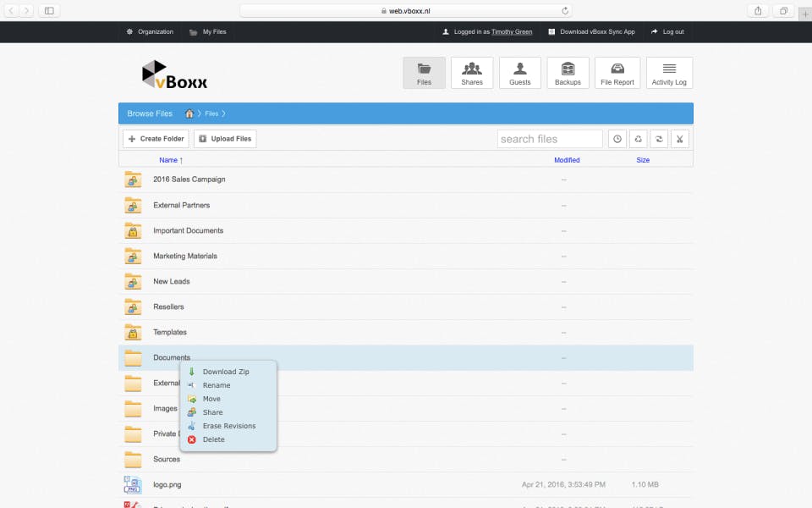Screen dimensions: 812x508
Task: Open the Sources folder name
Action: pyautogui.click(x=167, y=459)
